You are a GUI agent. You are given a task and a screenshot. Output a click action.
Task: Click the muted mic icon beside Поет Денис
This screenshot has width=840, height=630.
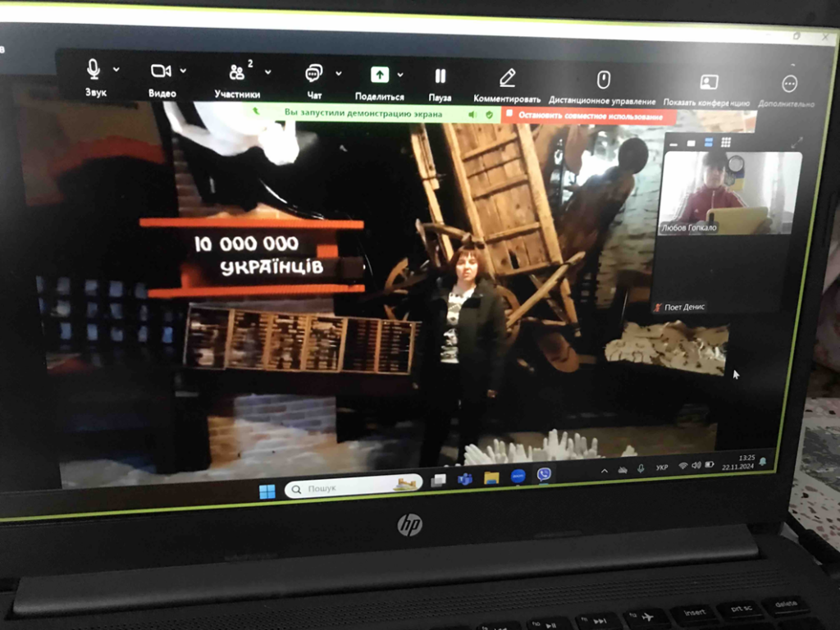pyautogui.click(x=657, y=308)
